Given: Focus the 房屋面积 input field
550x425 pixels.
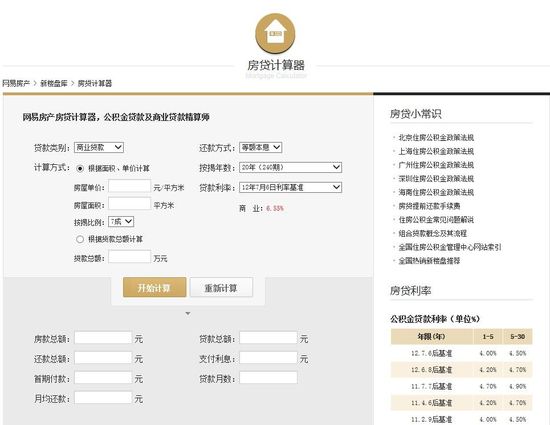Looking at the screenshot, I should [x=129, y=204].
